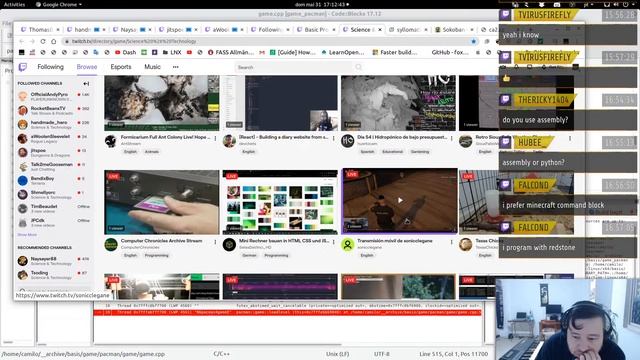This screenshot has height=360, width=640.
Task: Open recommended channel Naysayer88
Action: [53, 260]
